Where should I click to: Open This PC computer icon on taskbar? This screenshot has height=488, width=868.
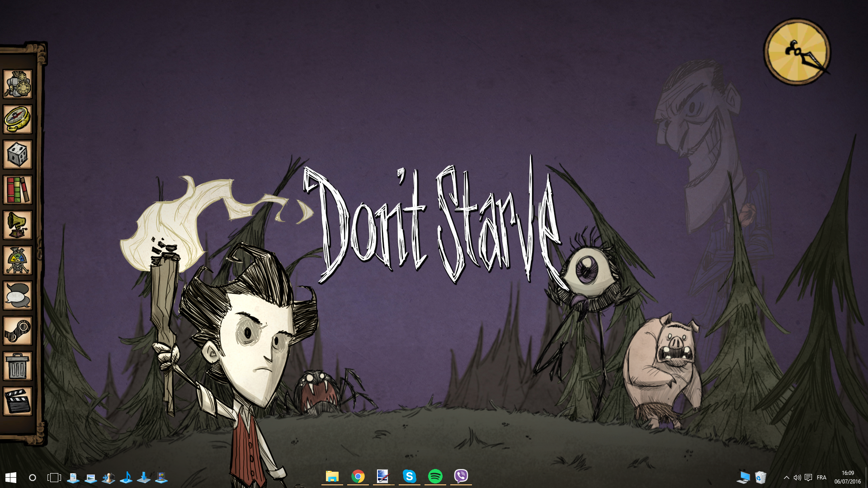743,478
